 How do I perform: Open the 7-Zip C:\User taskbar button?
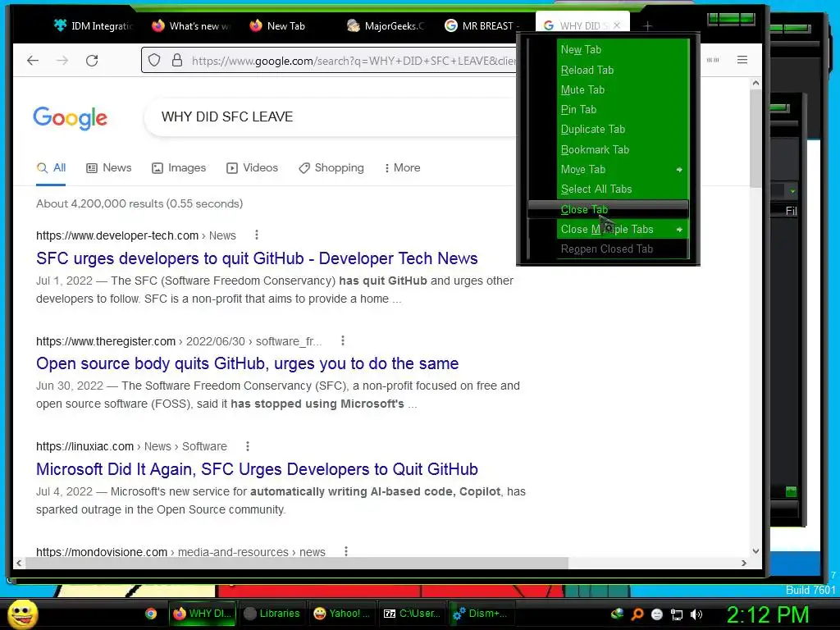point(412,614)
